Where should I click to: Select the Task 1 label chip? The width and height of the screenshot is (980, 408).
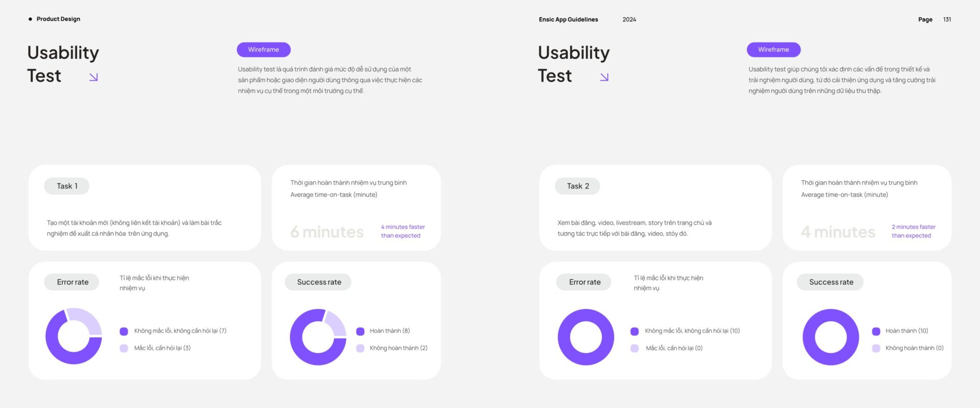(x=67, y=186)
